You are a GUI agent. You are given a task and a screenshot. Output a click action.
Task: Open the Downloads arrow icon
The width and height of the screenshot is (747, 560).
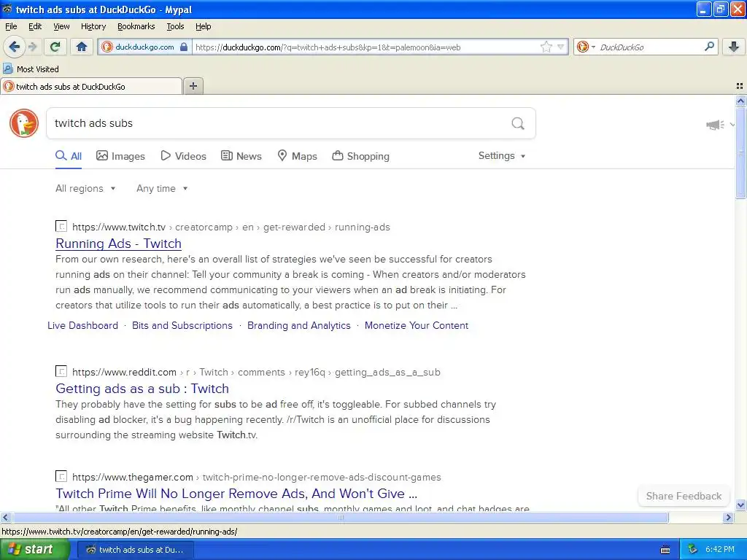point(734,47)
